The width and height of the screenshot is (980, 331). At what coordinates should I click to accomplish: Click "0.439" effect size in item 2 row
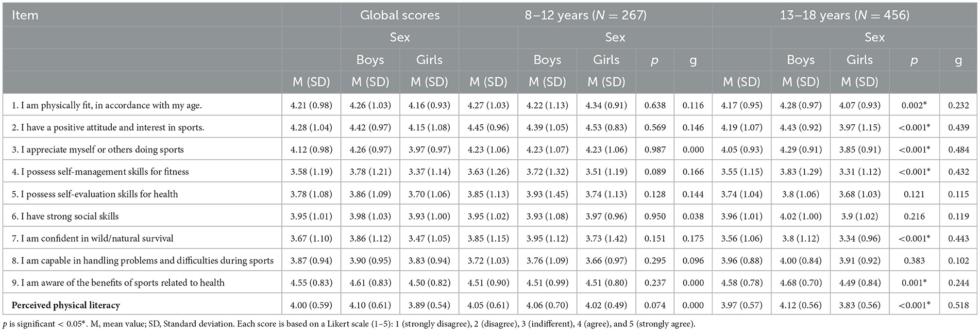click(x=958, y=127)
